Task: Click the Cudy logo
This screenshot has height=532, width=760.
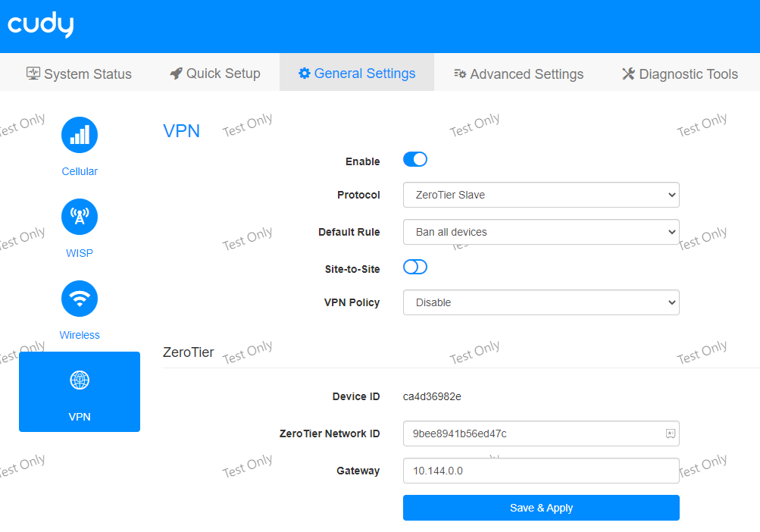Action: [x=41, y=24]
